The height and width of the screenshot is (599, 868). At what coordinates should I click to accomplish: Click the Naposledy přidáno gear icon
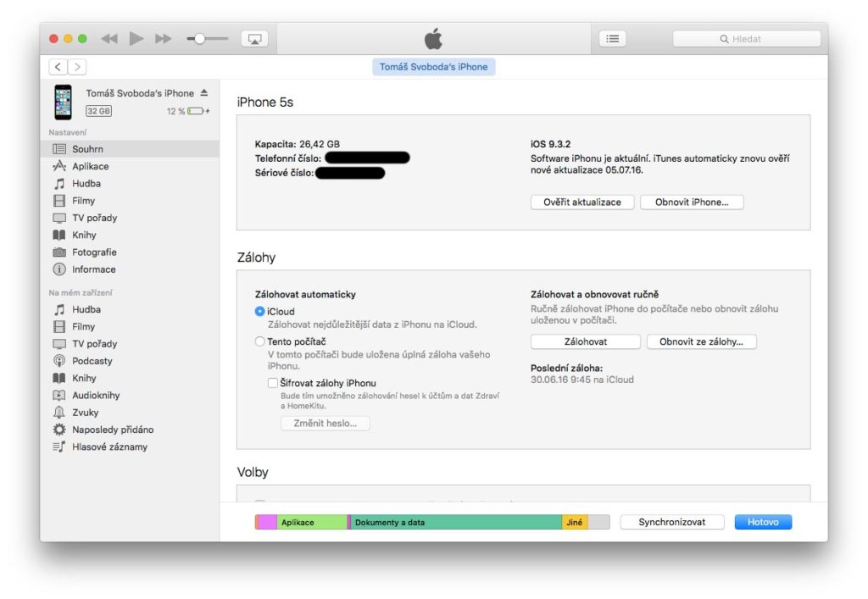(59, 430)
